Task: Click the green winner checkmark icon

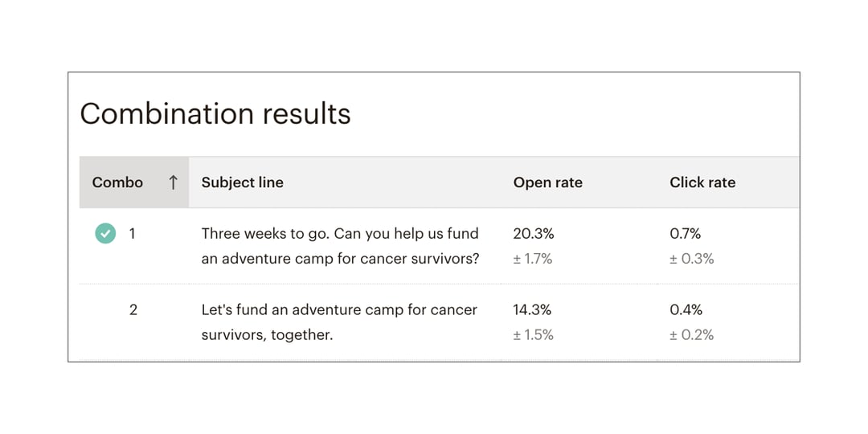Action: pyautogui.click(x=104, y=234)
